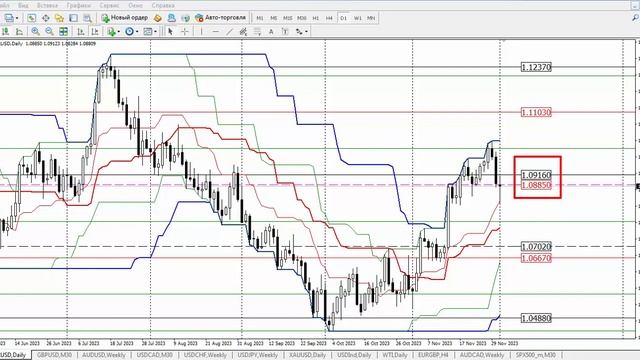Open the Справка menu
The width and height of the screenshot is (640, 360).
[x=163, y=6]
